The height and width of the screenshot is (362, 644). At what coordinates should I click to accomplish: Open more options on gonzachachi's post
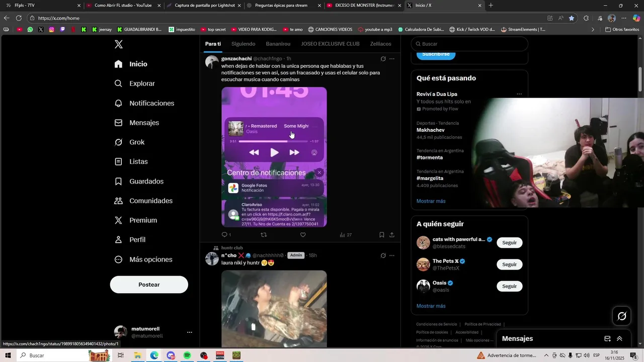pos(392,59)
